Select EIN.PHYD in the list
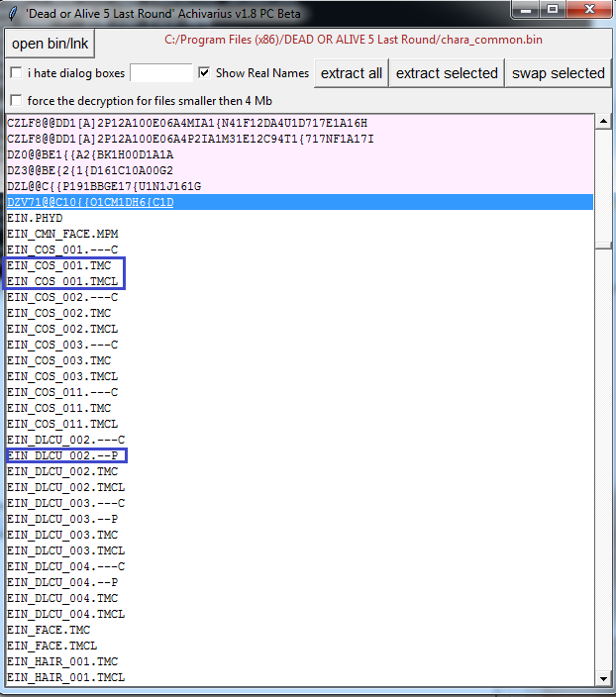 click(x=300, y=218)
